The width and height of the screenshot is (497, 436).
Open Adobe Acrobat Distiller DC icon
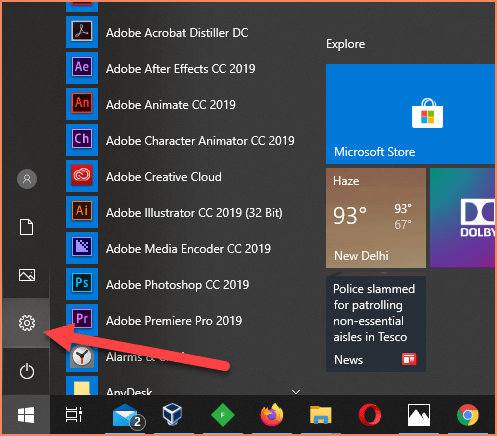(x=82, y=32)
